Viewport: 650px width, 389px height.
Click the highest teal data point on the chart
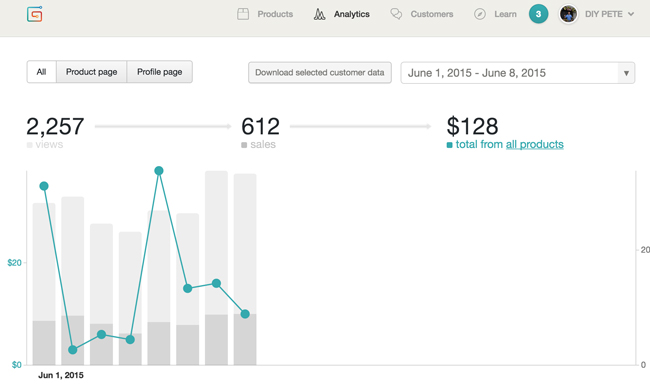pyautogui.click(x=159, y=170)
